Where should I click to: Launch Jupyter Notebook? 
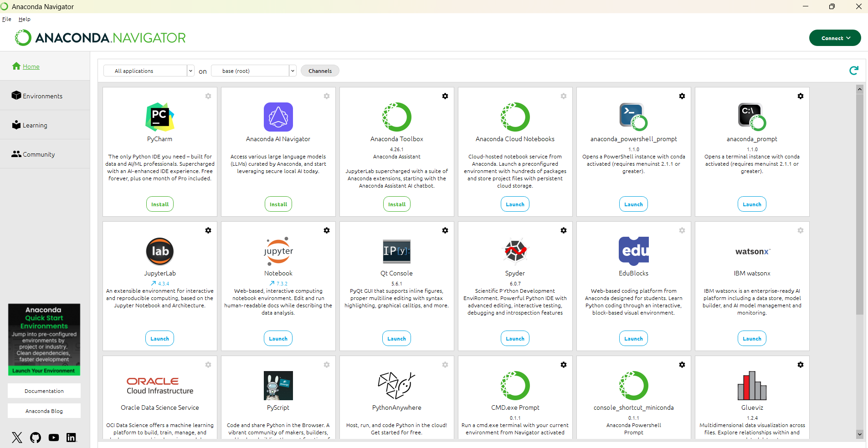(x=278, y=338)
